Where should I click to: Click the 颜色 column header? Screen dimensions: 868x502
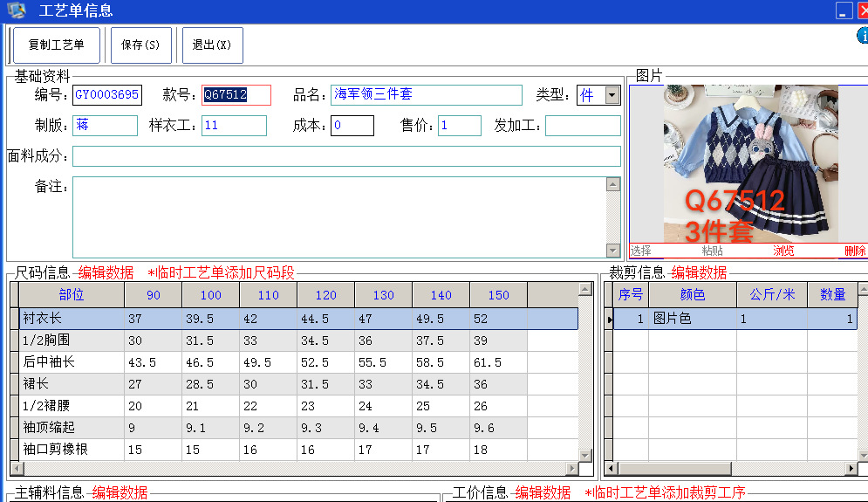[x=693, y=295]
